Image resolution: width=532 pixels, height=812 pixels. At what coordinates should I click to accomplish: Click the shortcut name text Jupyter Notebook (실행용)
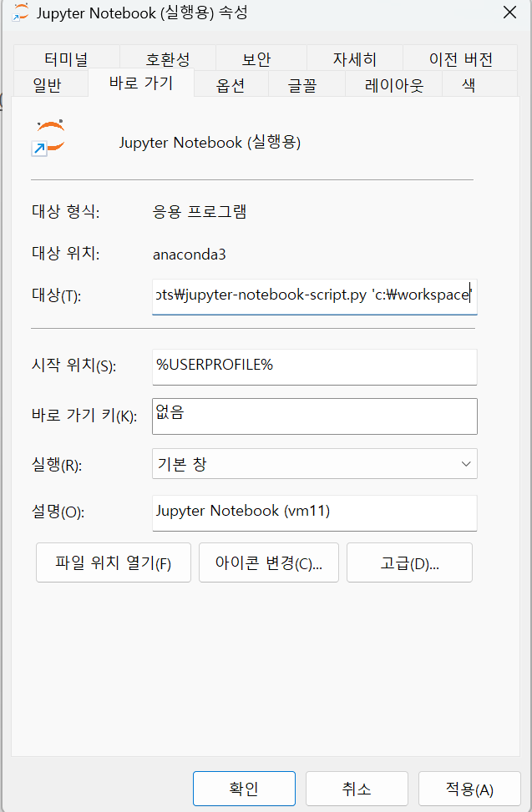(x=210, y=143)
